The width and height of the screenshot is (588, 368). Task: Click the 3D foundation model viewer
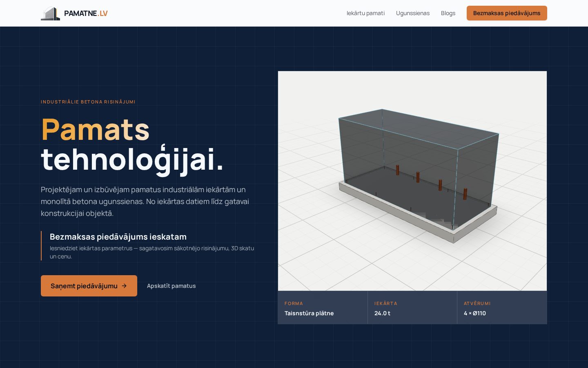[x=412, y=181]
